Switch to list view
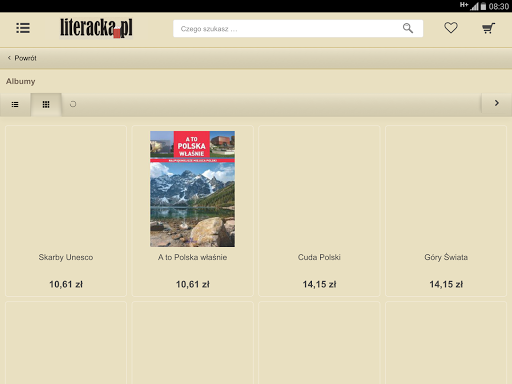The width and height of the screenshot is (512, 384). point(15,105)
